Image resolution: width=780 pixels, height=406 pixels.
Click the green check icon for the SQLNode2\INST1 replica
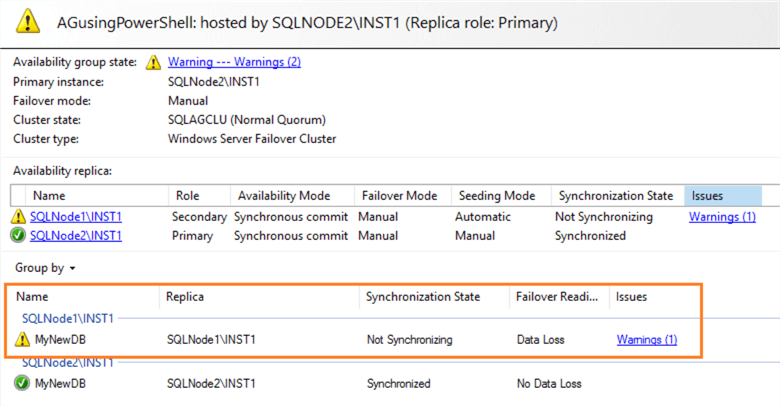click(x=19, y=236)
